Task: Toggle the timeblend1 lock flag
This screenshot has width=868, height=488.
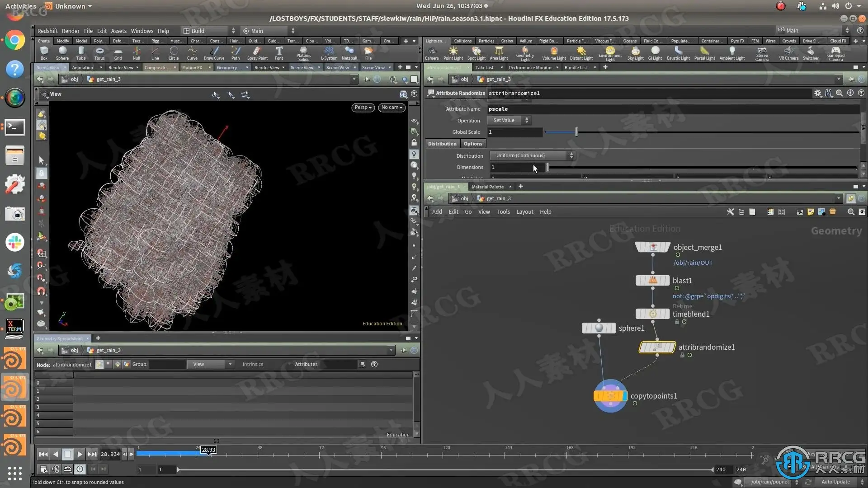Action: [677, 322]
